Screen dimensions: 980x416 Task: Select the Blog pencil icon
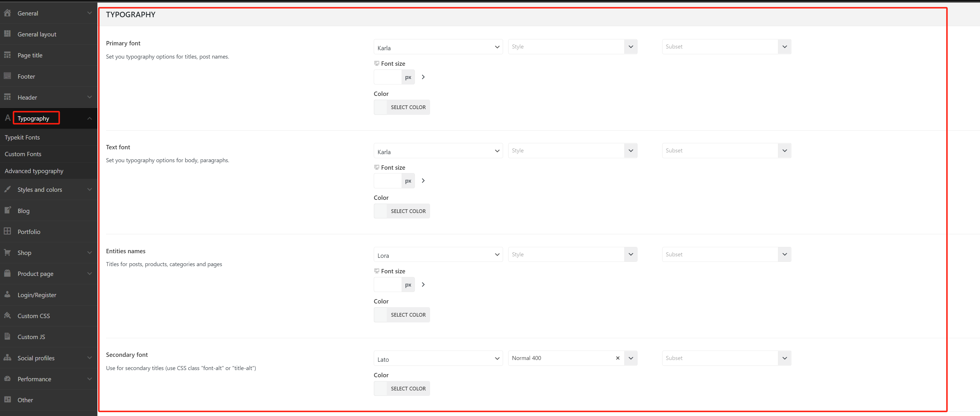click(7, 210)
